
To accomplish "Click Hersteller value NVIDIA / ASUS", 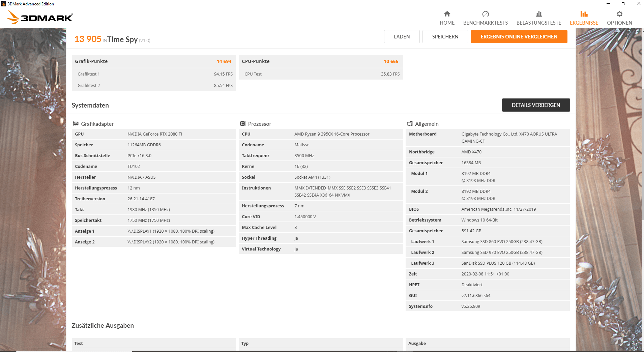I will 142,177.
